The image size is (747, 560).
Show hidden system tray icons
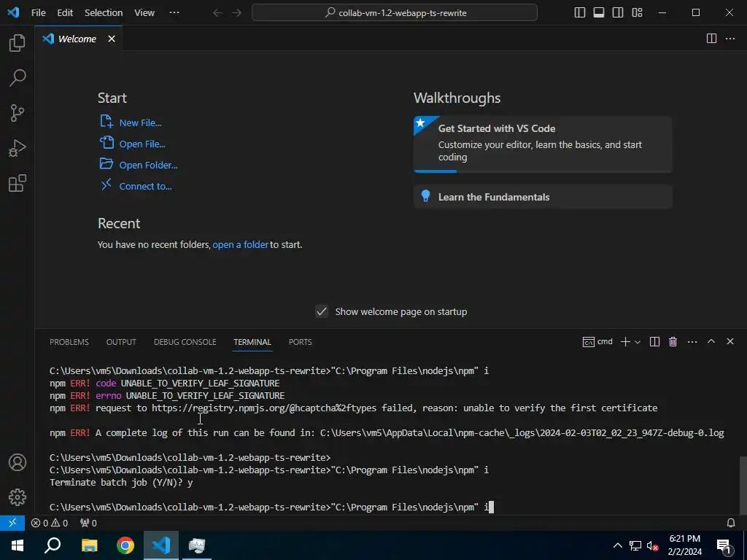(x=617, y=545)
